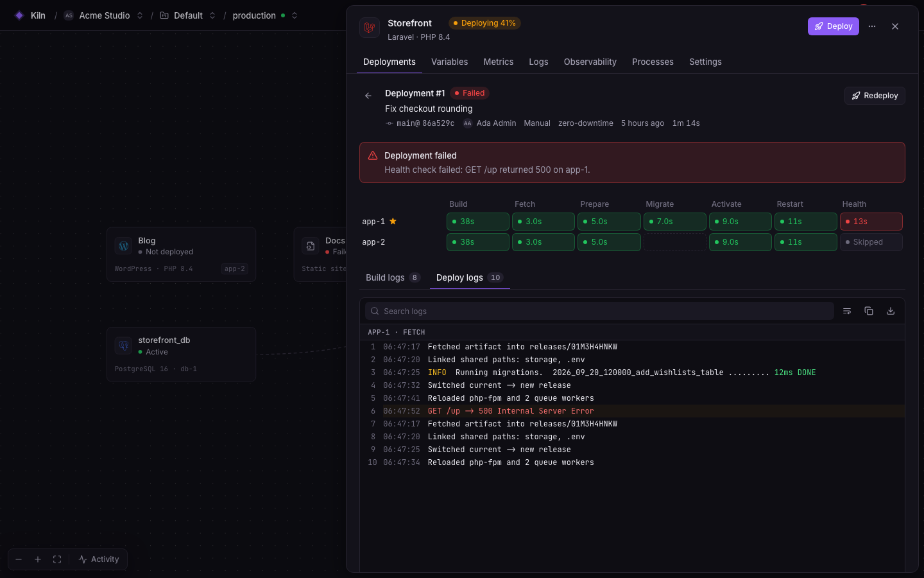Go to the Logs tab
924x578 pixels.
coord(538,62)
